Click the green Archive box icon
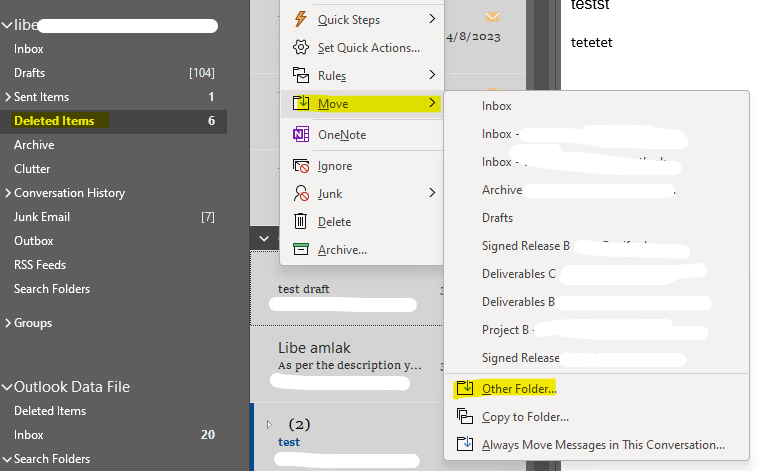This screenshot has width=767, height=471. 301,249
